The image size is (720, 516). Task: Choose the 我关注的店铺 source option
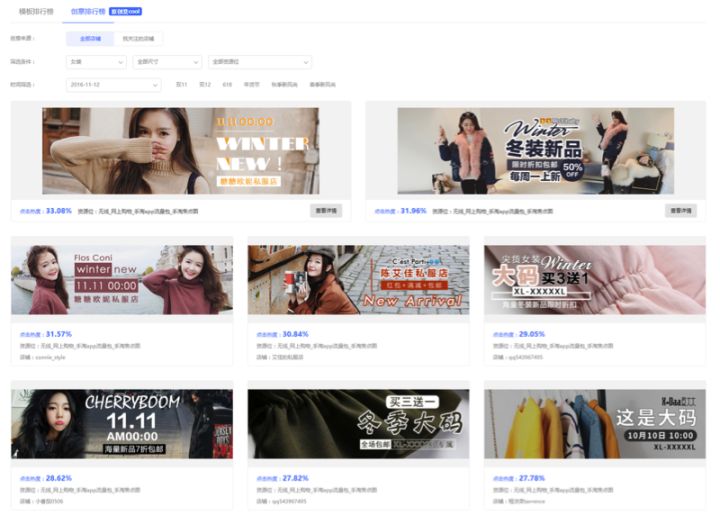[x=140, y=38]
